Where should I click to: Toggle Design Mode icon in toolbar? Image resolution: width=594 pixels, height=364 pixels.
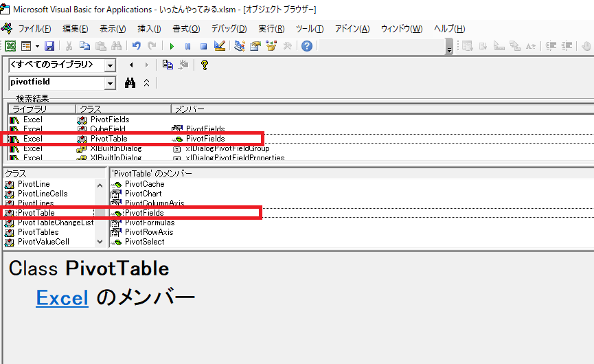tap(220, 46)
